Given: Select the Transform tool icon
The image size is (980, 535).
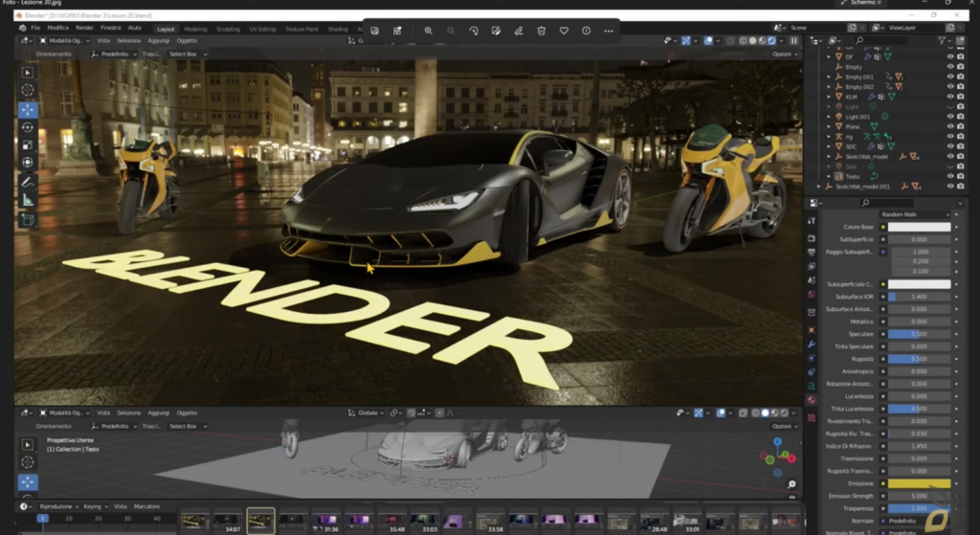Looking at the screenshot, I should pyautogui.click(x=28, y=163).
